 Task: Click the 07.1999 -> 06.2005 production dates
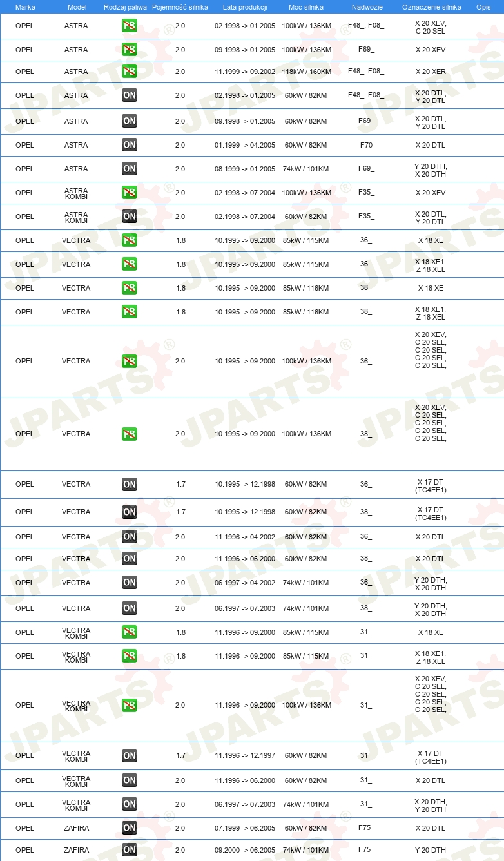245,827
